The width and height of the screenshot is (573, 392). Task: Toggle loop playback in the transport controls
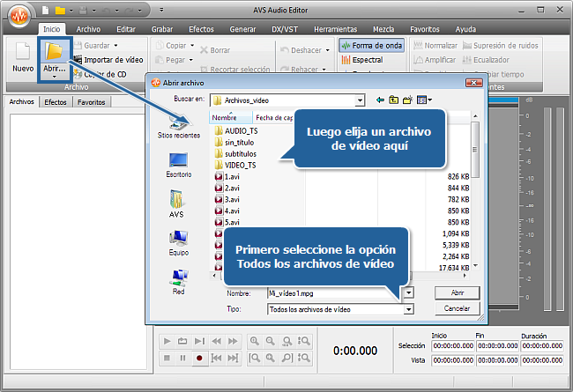pyautogui.click(x=182, y=341)
